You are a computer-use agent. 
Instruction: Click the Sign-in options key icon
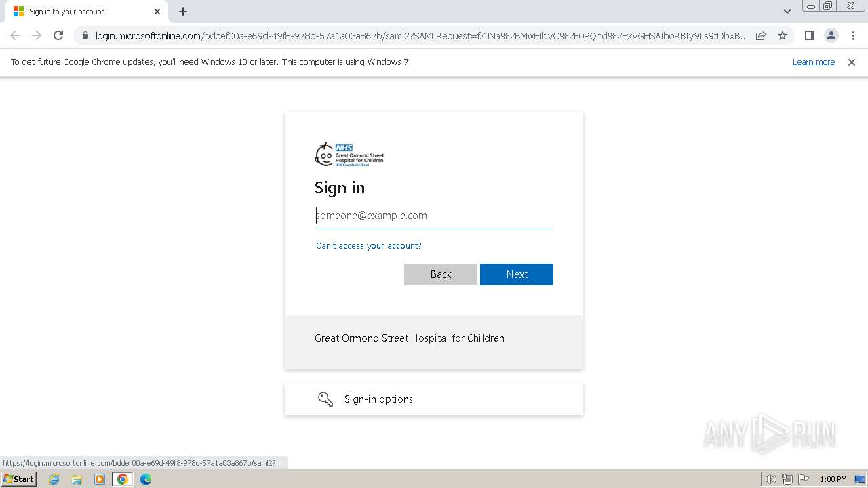(325, 399)
